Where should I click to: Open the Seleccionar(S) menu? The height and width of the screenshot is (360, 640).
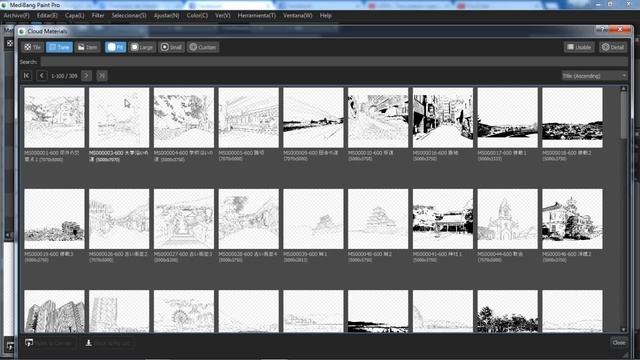click(x=129, y=16)
